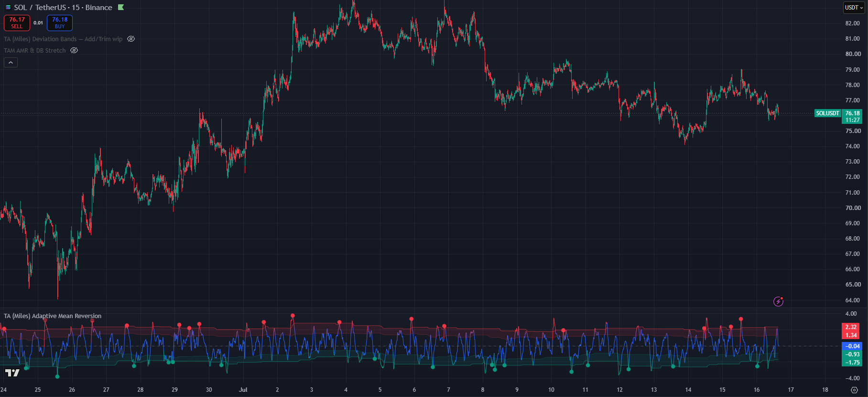Click the 64.00 price scale label

coord(853,300)
